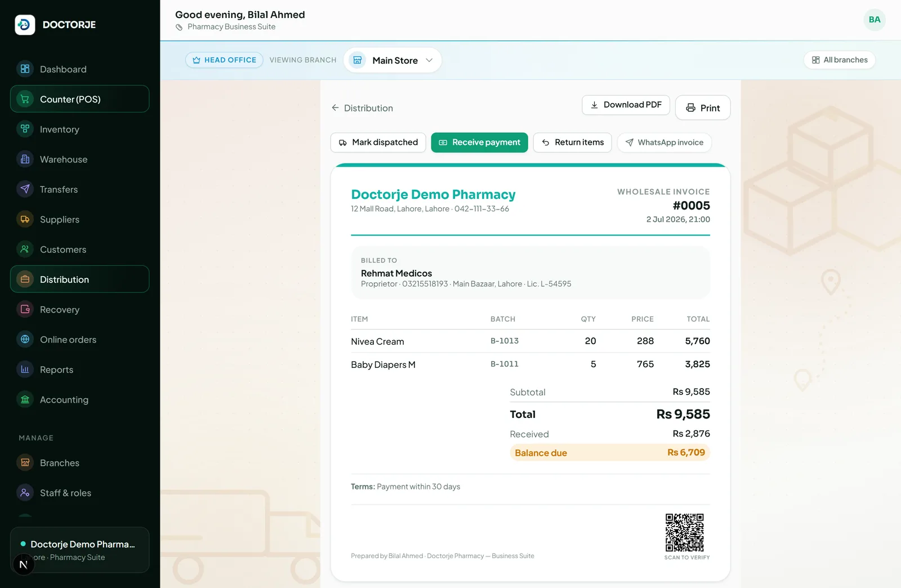Click the Transfers paper-plane icon
The image size is (901, 588).
coord(25,189)
